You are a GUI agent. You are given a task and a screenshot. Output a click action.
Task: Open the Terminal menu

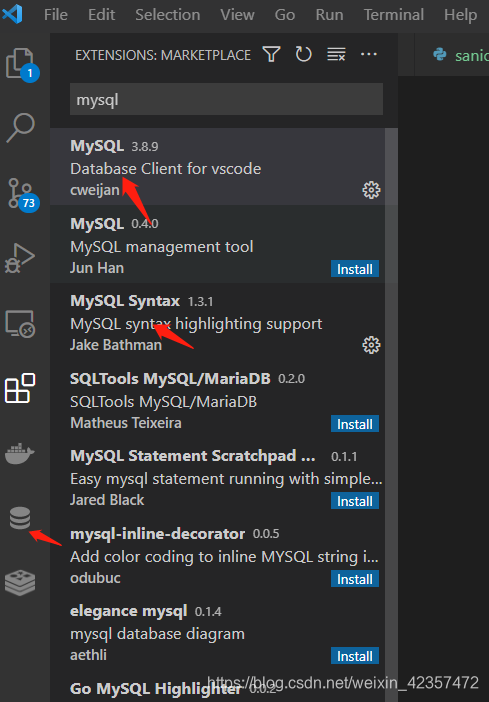pyautogui.click(x=394, y=15)
